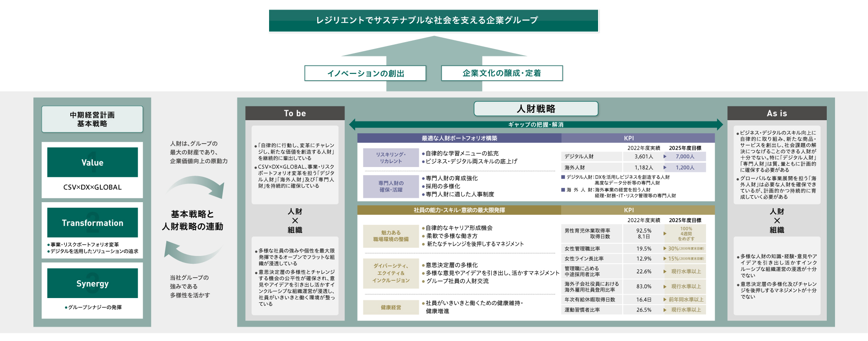Click 専門人財の育成強化 bullet

[x=450, y=178]
